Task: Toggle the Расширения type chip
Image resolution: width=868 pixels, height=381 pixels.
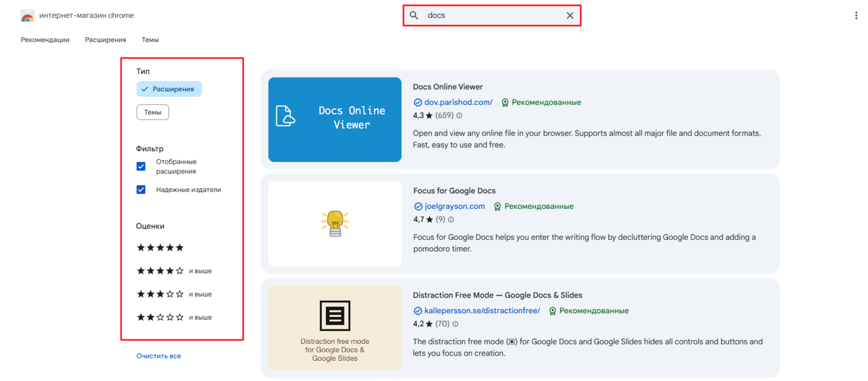Action: pyautogui.click(x=169, y=89)
